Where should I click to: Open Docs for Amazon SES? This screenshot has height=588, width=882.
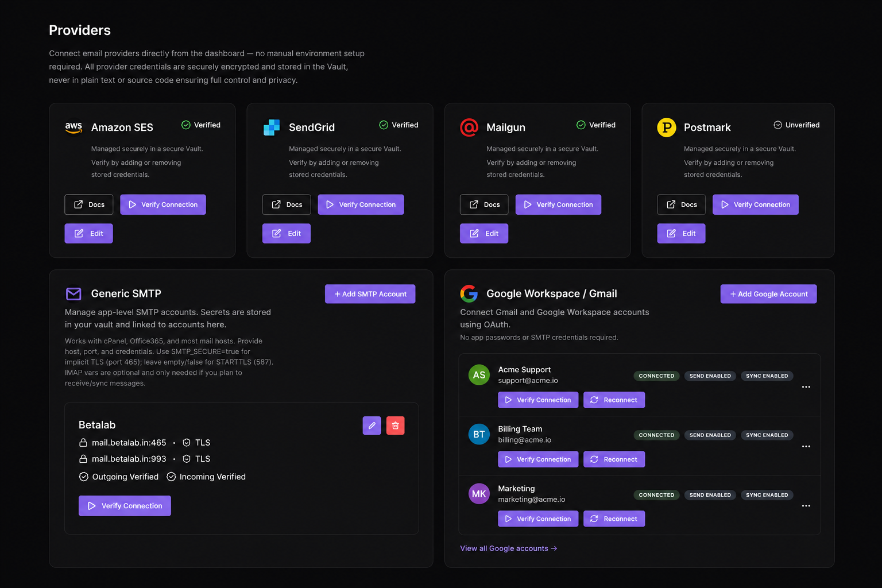click(89, 204)
